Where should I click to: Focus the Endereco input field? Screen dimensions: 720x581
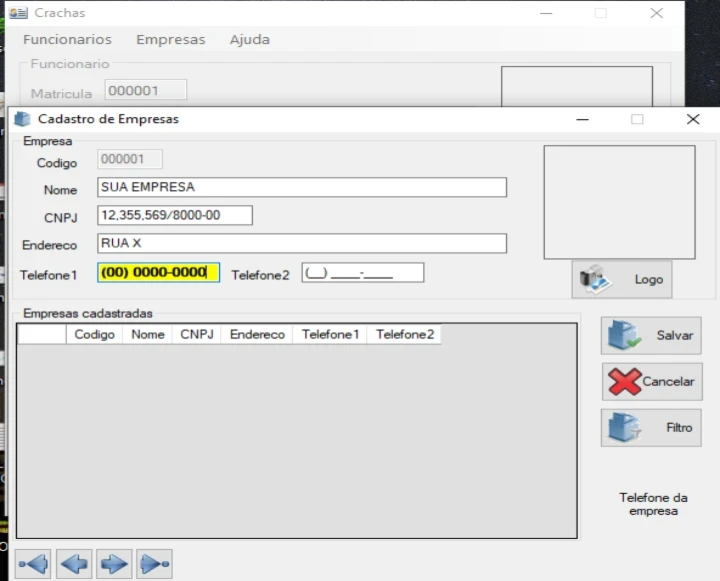click(x=302, y=243)
